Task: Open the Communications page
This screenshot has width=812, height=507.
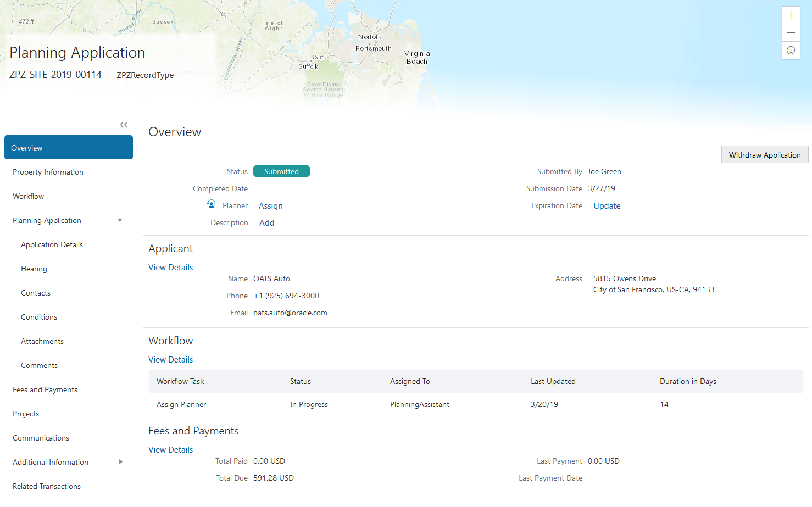Action: pos(41,438)
